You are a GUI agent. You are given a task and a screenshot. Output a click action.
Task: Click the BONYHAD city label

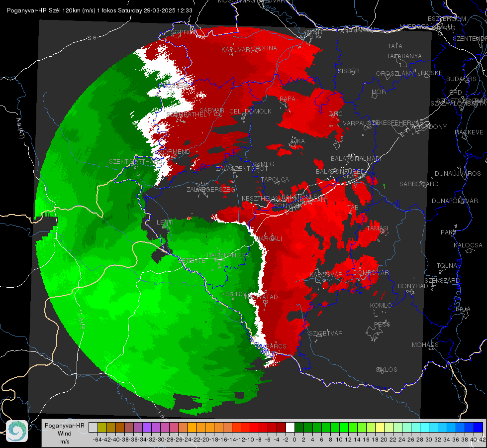pyautogui.click(x=413, y=286)
